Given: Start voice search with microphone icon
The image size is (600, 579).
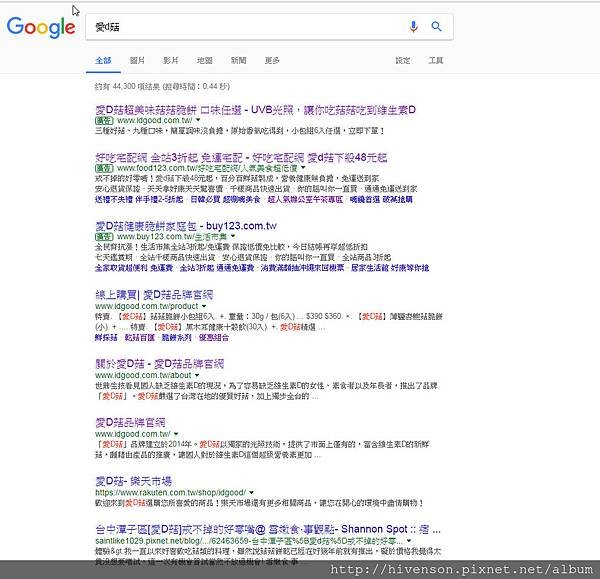Looking at the screenshot, I should click(413, 26).
